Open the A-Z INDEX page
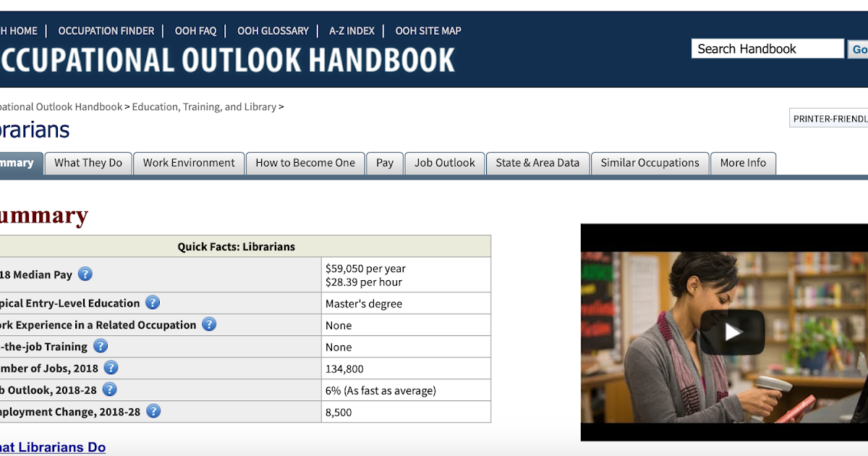The height and width of the screenshot is (456, 868). [x=352, y=30]
